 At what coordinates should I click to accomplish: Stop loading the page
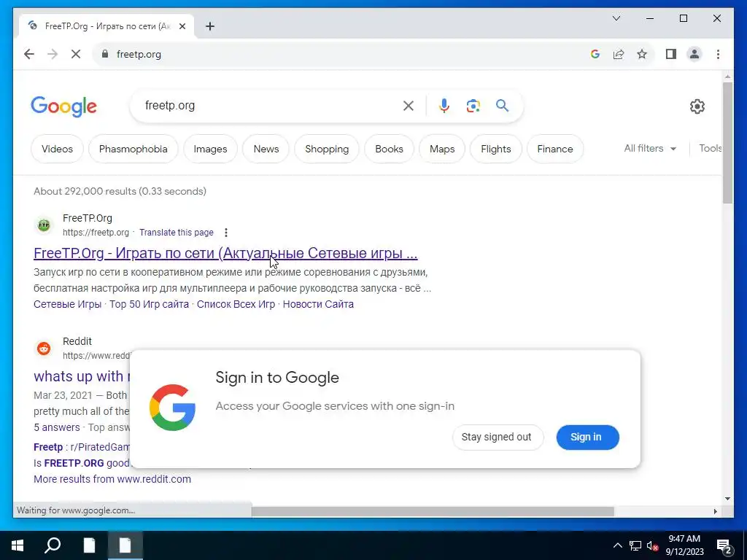tap(76, 54)
